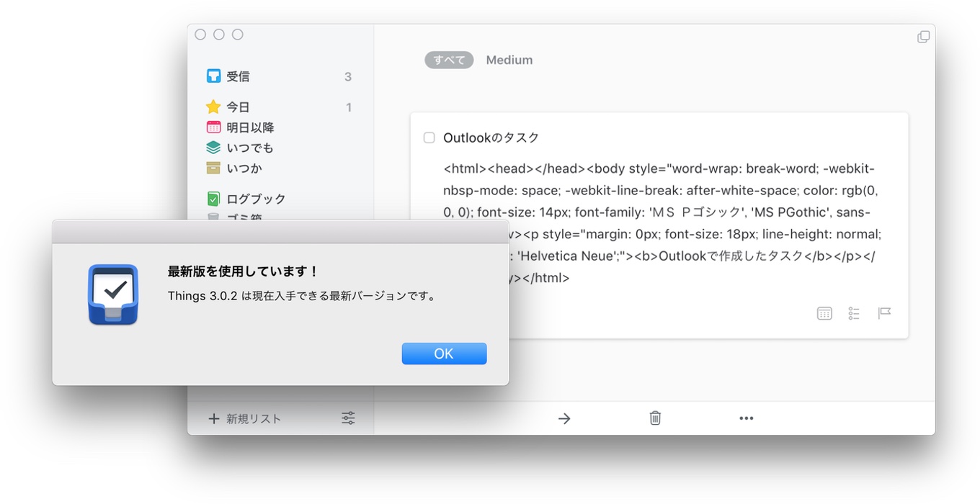
Task: Delete task with the trash icon
Action: [x=655, y=418]
